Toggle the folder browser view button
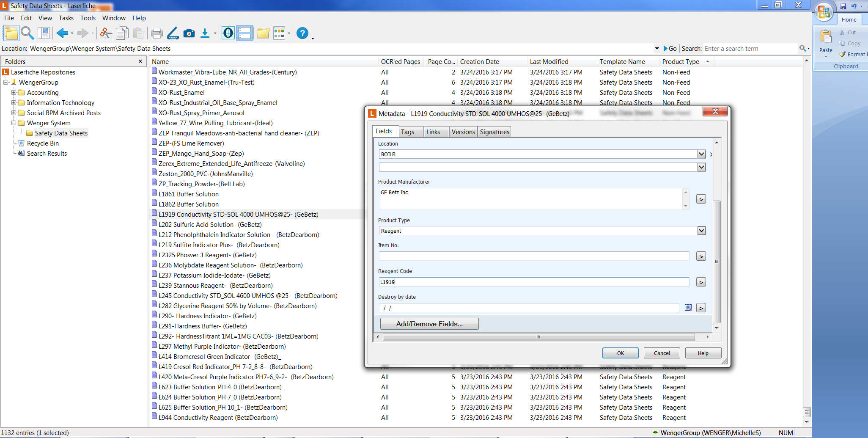The width and height of the screenshot is (868, 438). pyautogui.click(x=11, y=33)
